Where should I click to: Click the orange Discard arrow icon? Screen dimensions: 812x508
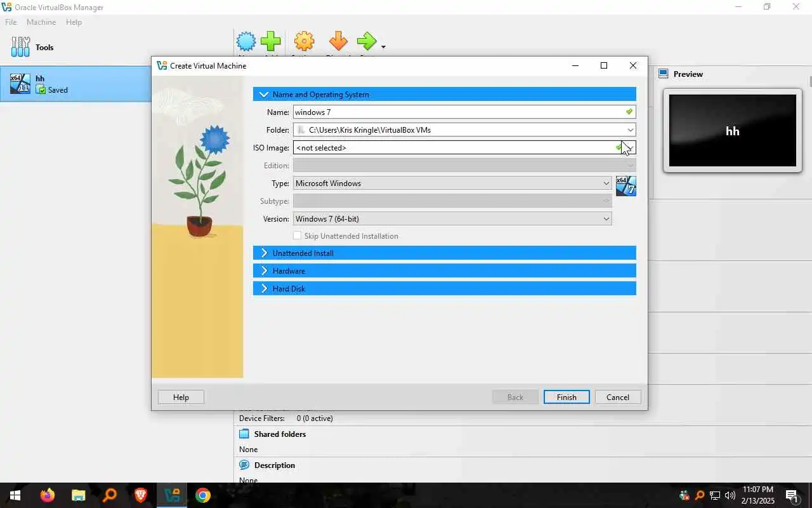(338, 42)
